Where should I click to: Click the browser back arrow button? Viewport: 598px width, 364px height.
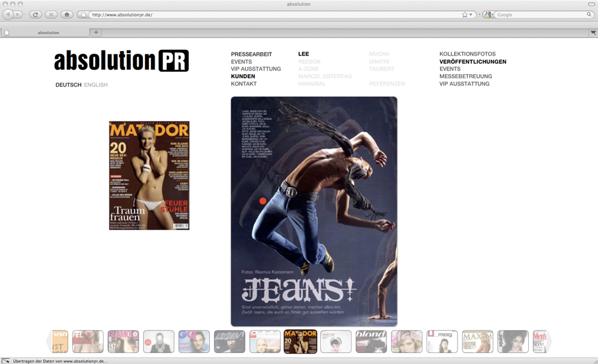(x=9, y=14)
